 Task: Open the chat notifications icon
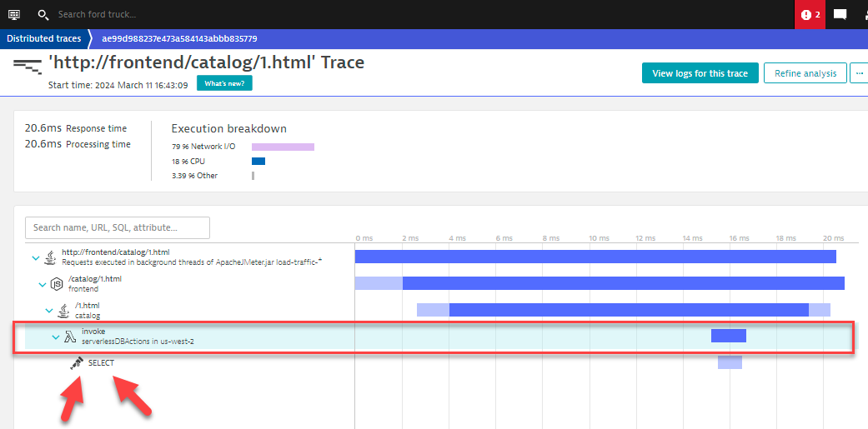(840, 14)
